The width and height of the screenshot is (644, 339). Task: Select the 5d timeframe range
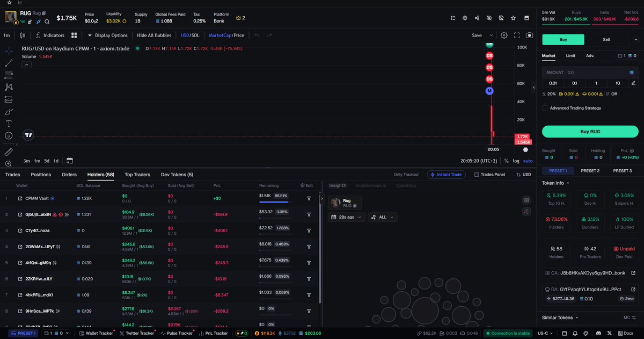(47, 161)
